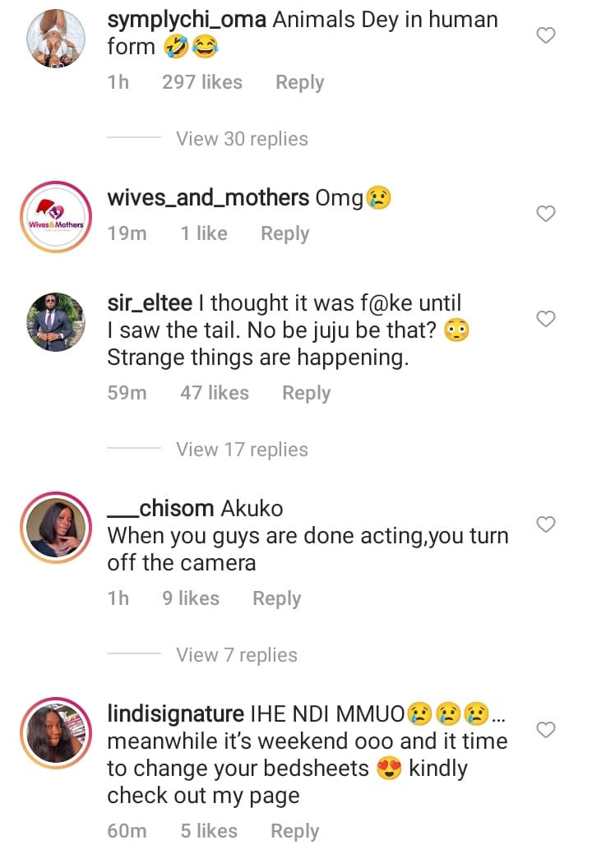The image size is (592, 868).
Task: Reply to wives_and_mothers' Omg comment
Action: [284, 233]
